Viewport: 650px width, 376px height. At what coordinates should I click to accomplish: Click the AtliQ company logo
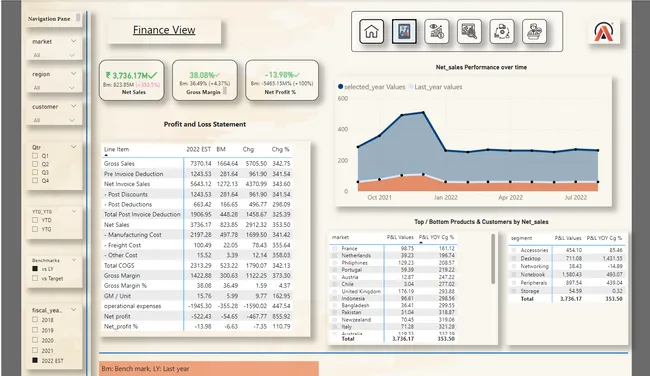[604, 32]
